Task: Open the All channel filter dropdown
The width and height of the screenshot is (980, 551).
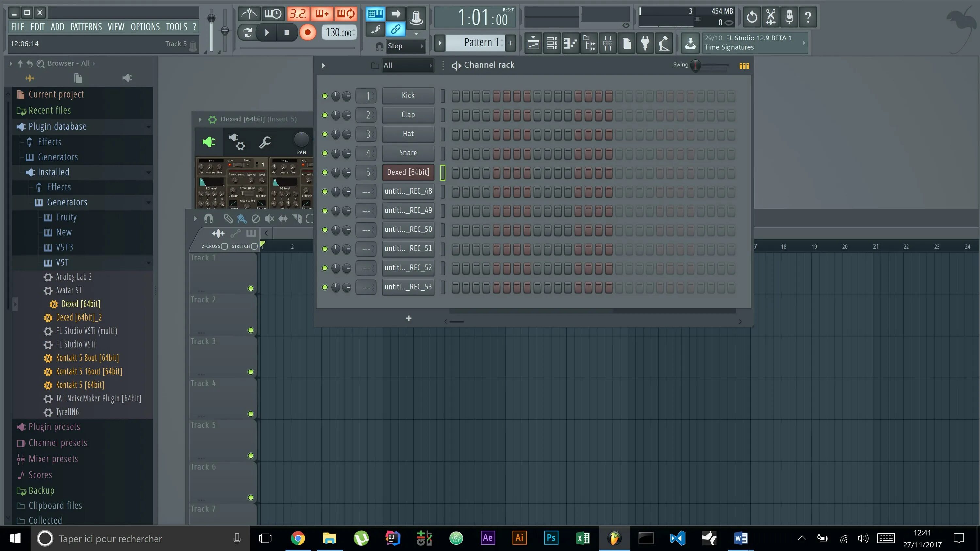Action: point(407,65)
